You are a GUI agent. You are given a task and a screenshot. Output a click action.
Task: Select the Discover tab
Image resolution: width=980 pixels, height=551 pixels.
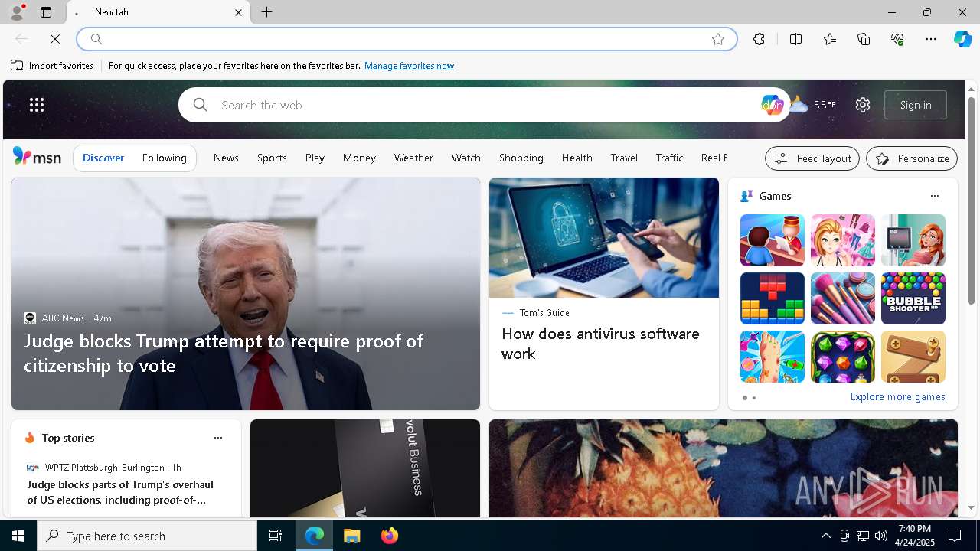pyautogui.click(x=103, y=158)
